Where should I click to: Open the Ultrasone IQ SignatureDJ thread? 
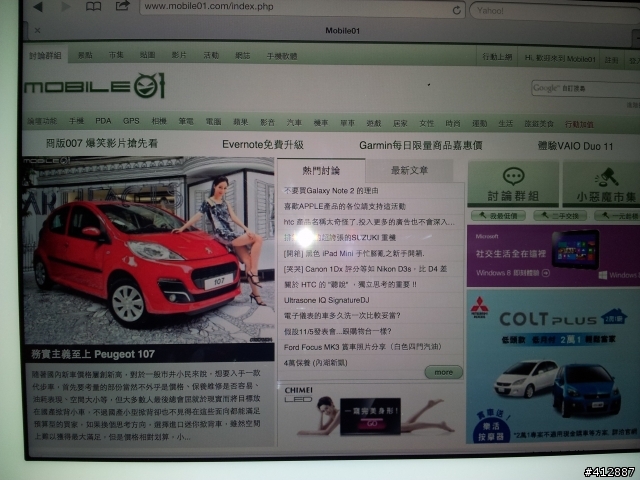click(x=326, y=300)
